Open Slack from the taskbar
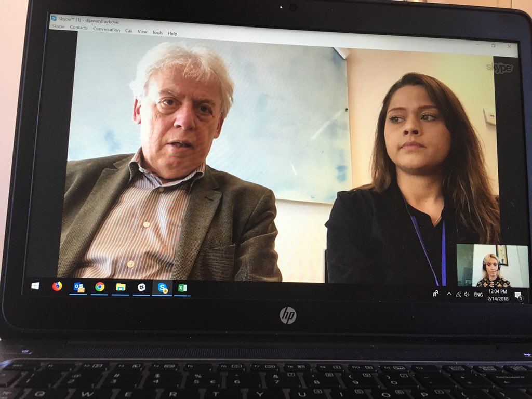Screen dimensions: 532x399 coord(141,288)
